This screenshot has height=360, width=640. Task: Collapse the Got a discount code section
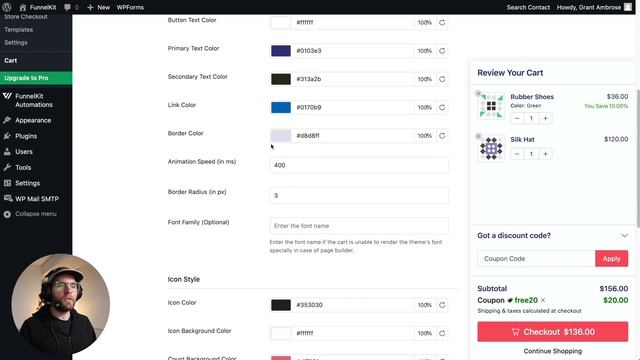click(x=624, y=236)
